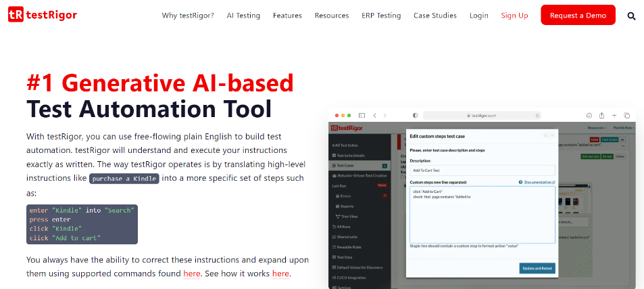Select Reusable Rules in demo sidebar
Screen dimensions: 644x289
click(346, 247)
